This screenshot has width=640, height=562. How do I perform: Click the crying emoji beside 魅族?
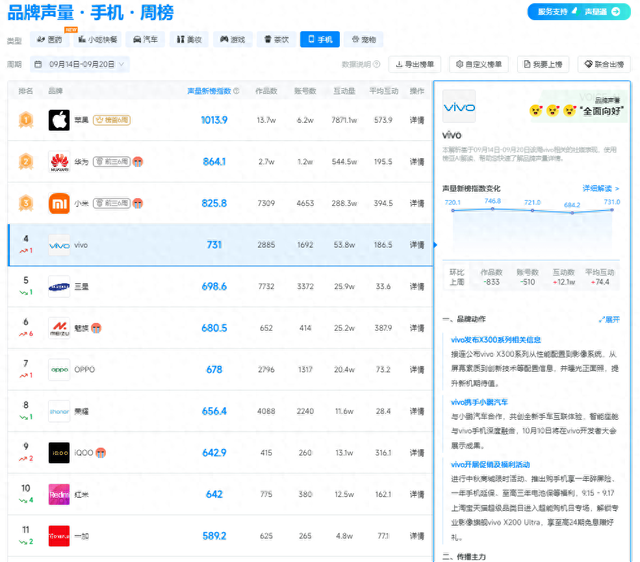pos(96,328)
